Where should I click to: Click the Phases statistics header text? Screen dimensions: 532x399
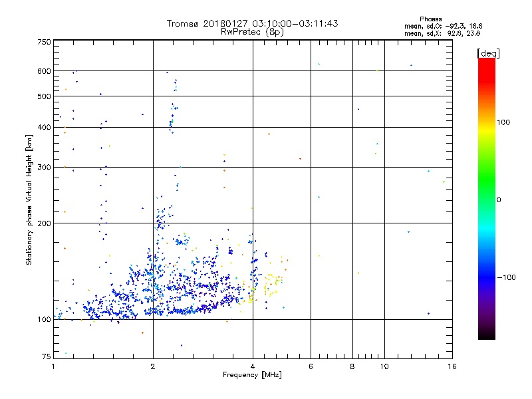point(430,19)
